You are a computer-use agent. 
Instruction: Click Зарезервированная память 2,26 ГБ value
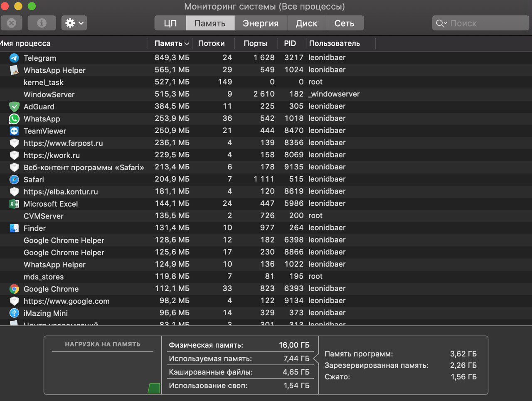(x=463, y=365)
